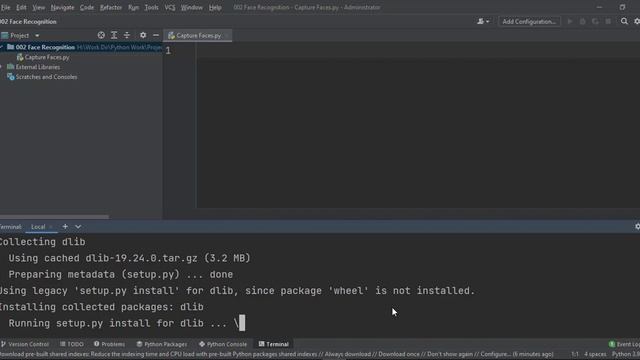
Task: Open Project panel settings gear
Action: coord(143,35)
